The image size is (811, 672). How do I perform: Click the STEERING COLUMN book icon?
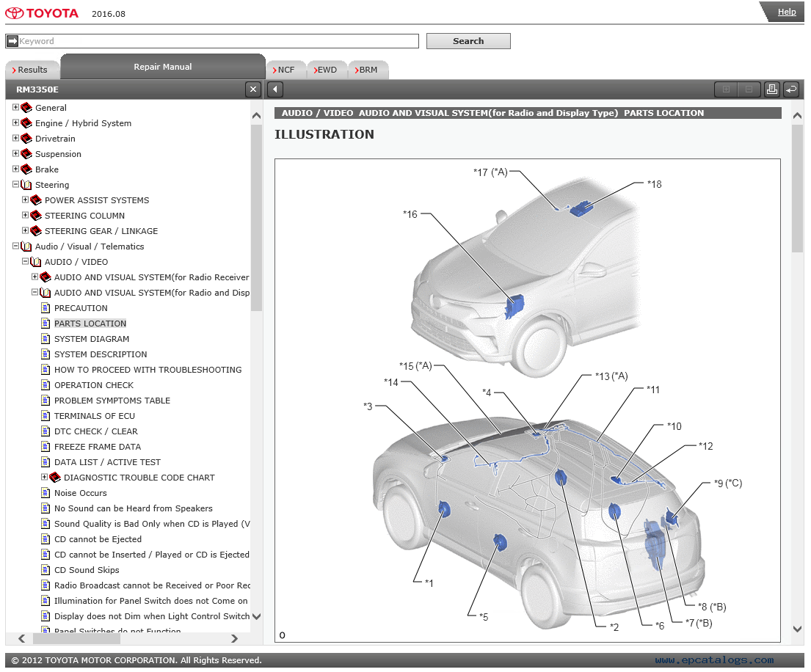(36, 216)
